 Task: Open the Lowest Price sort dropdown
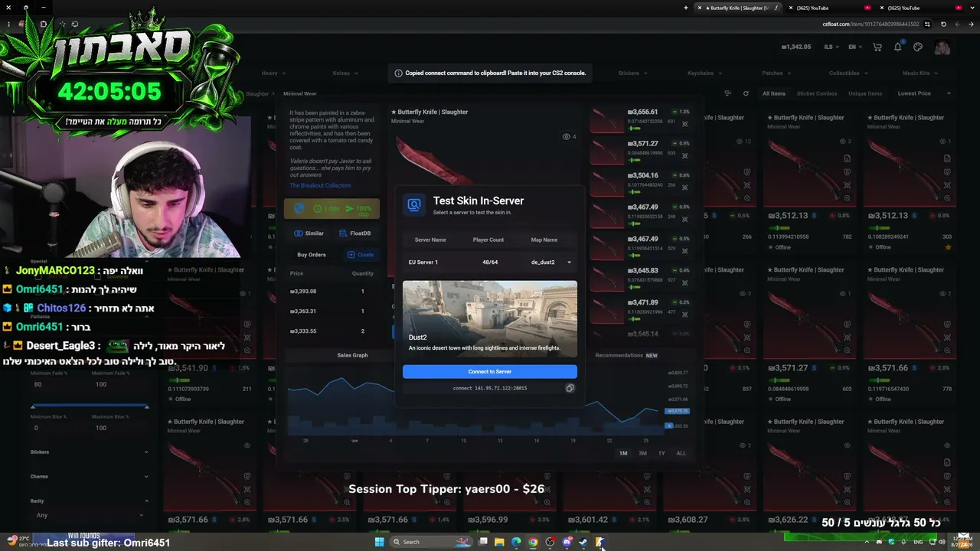coord(924,93)
